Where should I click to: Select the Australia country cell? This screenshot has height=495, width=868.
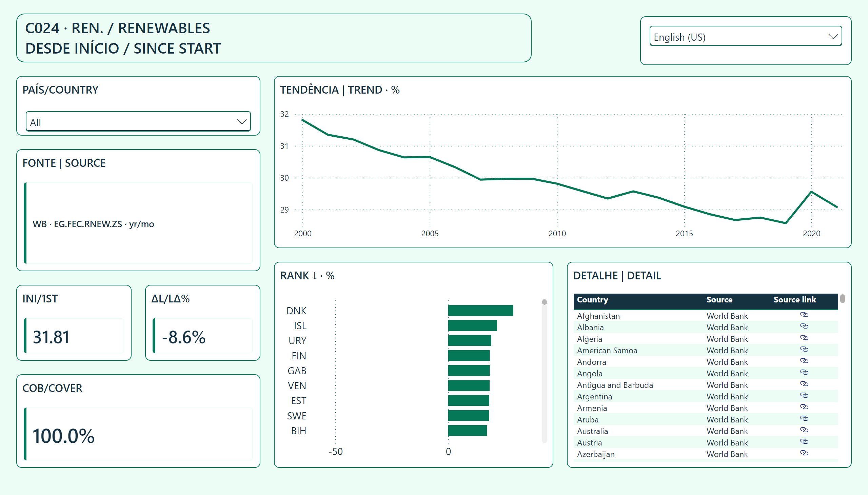point(592,431)
